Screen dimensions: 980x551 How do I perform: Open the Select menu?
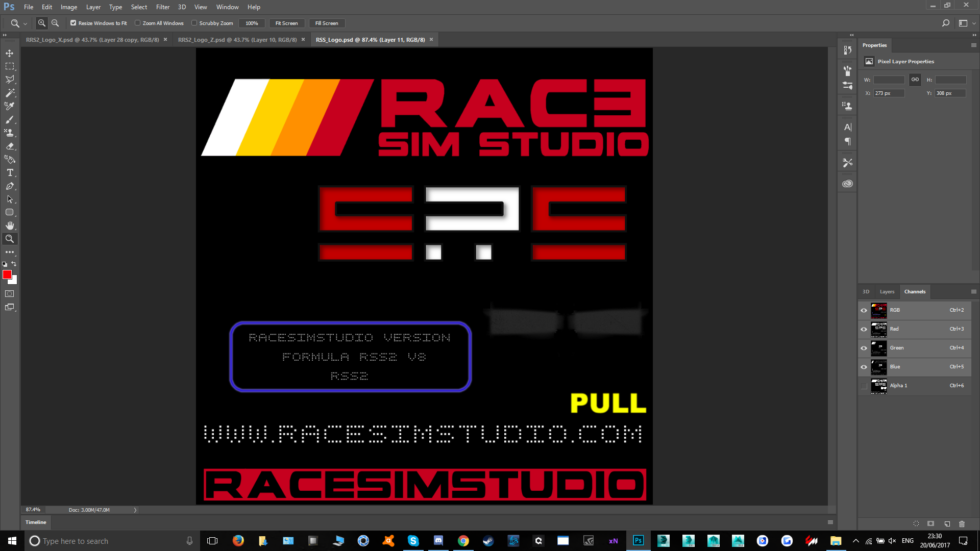(139, 7)
